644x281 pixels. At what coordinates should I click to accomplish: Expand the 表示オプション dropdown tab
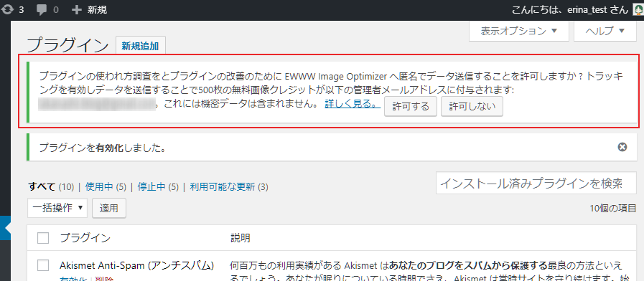click(519, 31)
